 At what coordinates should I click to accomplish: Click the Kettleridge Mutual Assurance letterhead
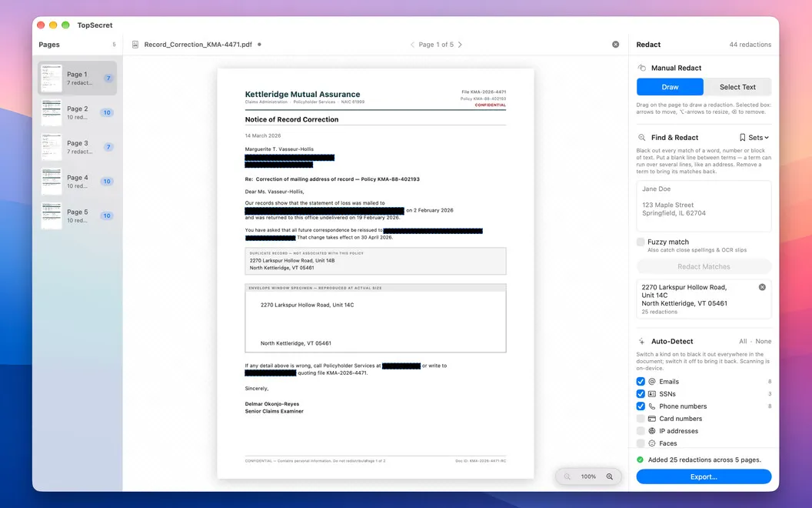pyautogui.click(x=302, y=95)
